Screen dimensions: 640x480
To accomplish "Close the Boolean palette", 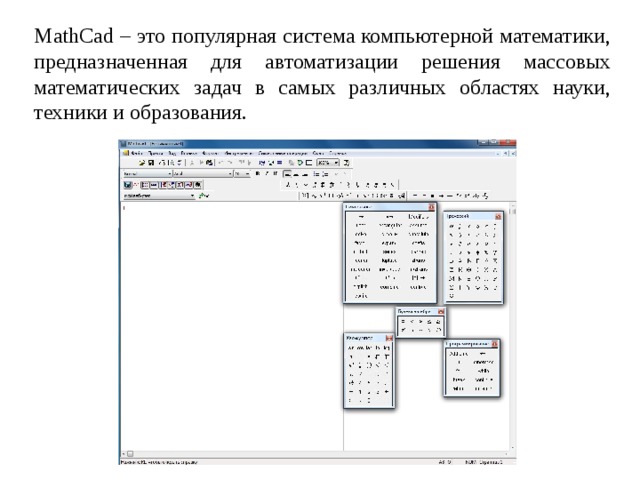I will [x=441, y=311].
